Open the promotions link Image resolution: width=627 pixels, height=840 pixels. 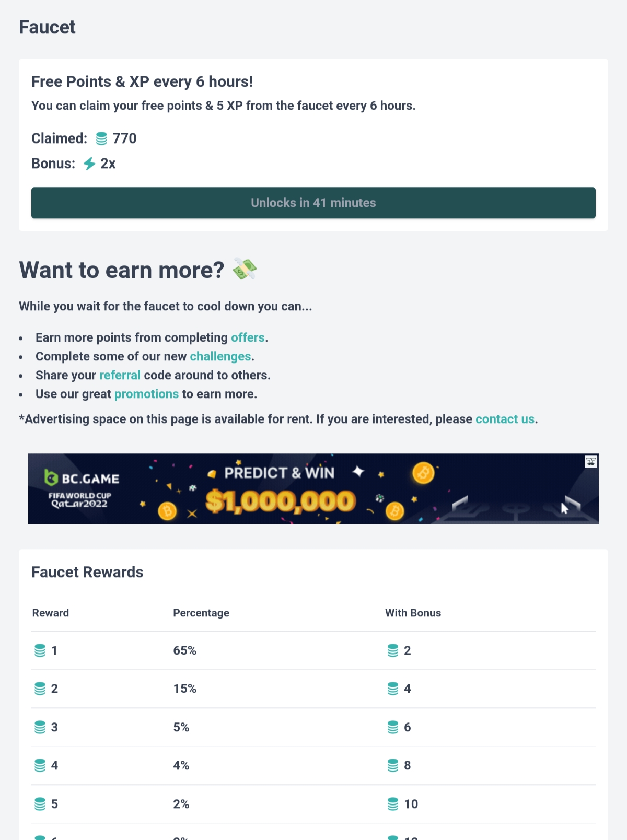(146, 394)
